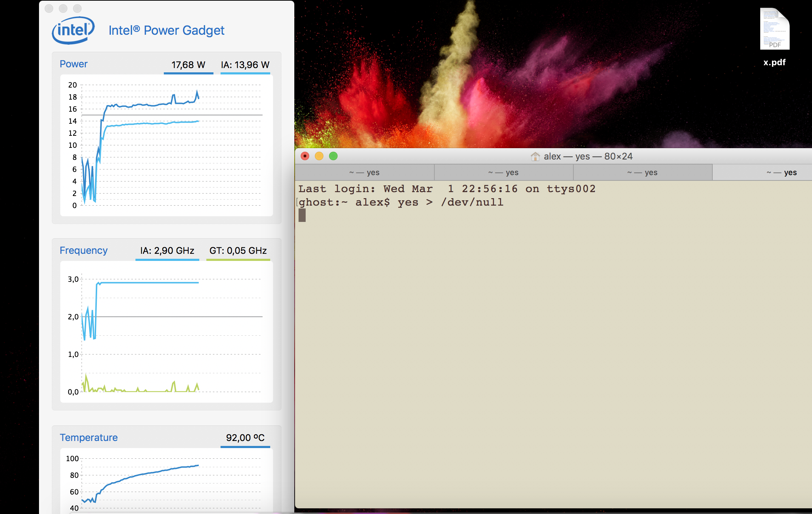The image size is (812, 514).
Task: Maximize Terminal with the green button
Action: tap(333, 156)
